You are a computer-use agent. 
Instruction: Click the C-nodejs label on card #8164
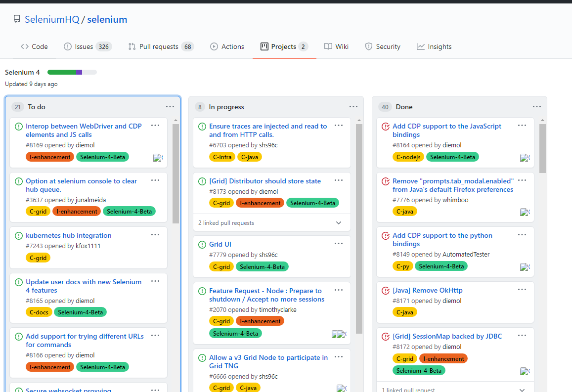click(x=408, y=157)
